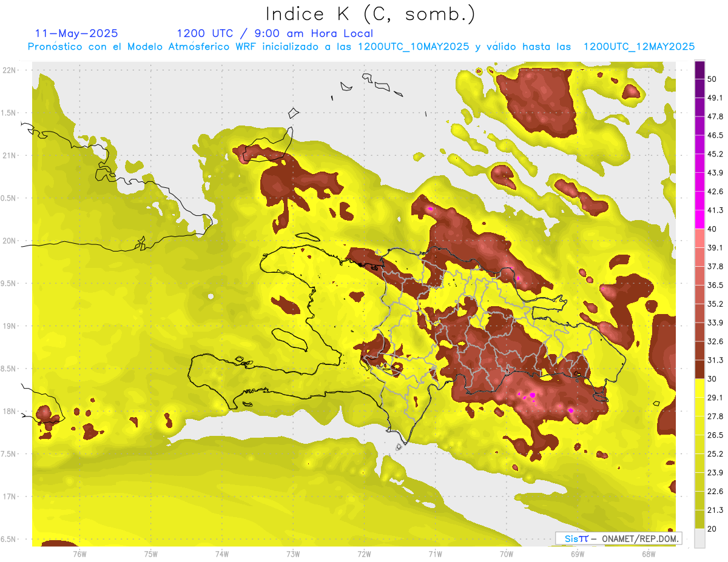
Task: Select color scale value 33.9
Action: pyautogui.click(x=715, y=323)
